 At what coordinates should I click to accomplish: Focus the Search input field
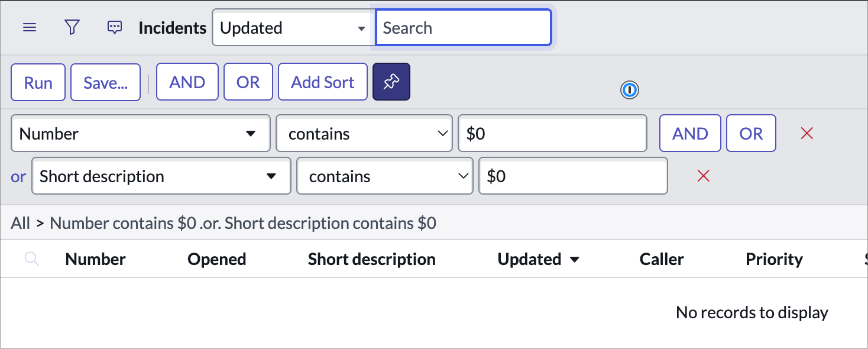tap(464, 28)
